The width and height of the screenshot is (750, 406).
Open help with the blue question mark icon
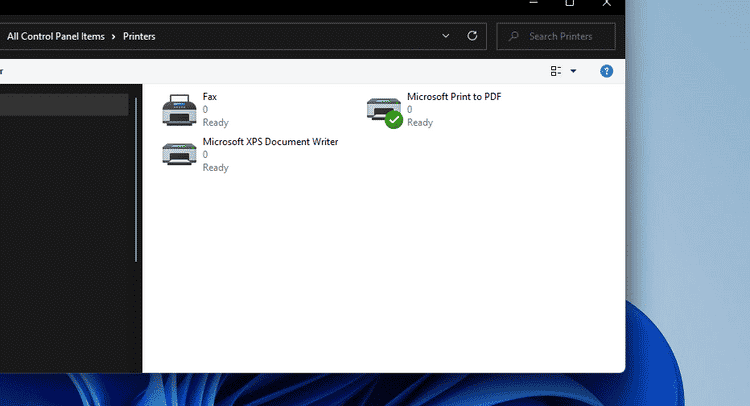[x=606, y=71]
